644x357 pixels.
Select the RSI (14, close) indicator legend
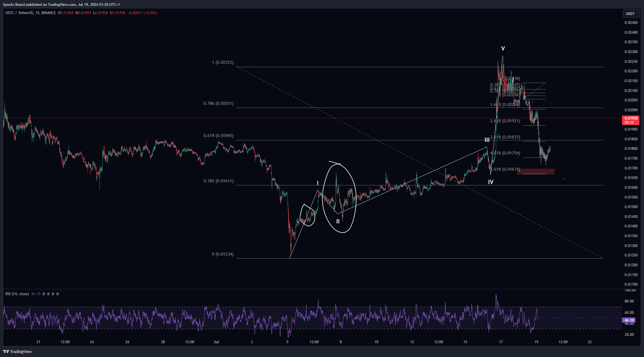tap(17, 294)
